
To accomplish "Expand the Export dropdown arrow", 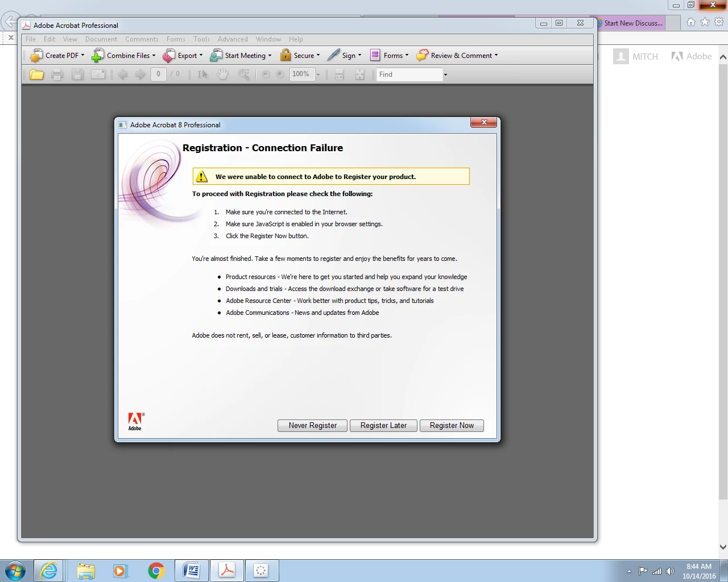I will (x=201, y=55).
